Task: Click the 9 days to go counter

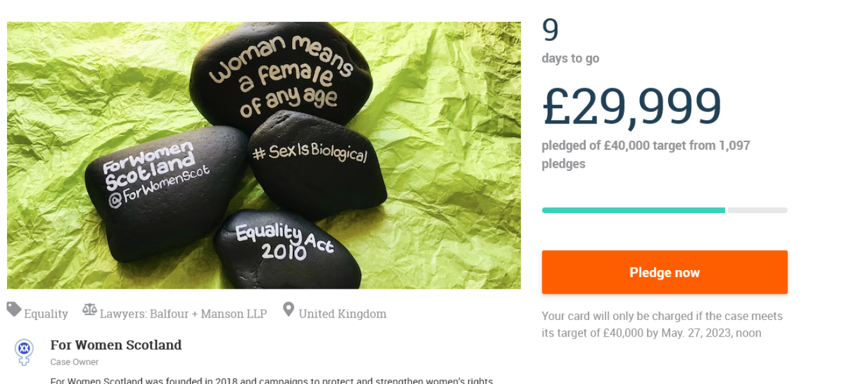Action: (550, 31)
